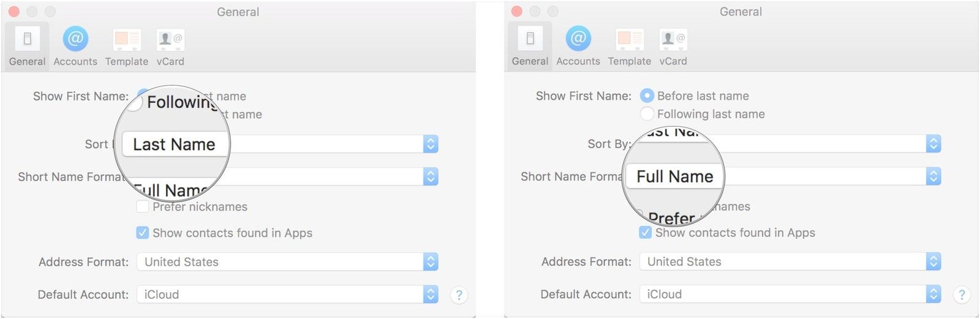Click the Accounts @ icon in the left window
This screenshot has height=319, width=980.
click(75, 39)
